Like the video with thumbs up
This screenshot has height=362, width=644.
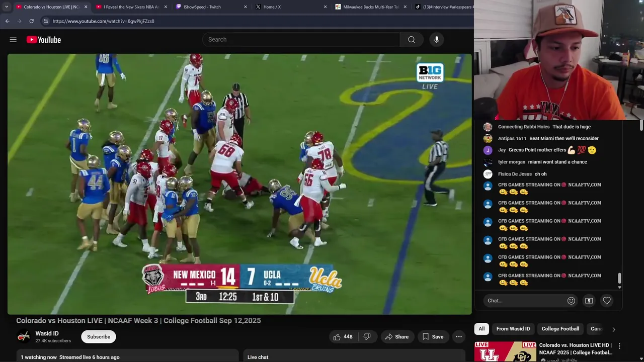tap(343, 337)
